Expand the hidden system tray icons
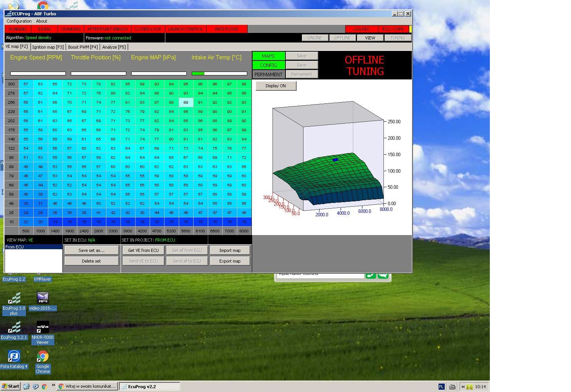This screenshot has width=571, height=392. (463, 387)
